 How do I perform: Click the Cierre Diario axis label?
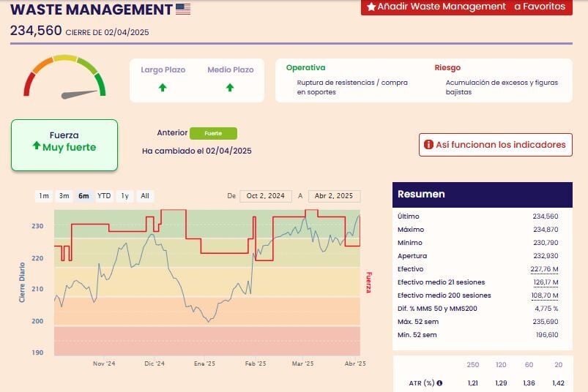click(x=22, y=282)
